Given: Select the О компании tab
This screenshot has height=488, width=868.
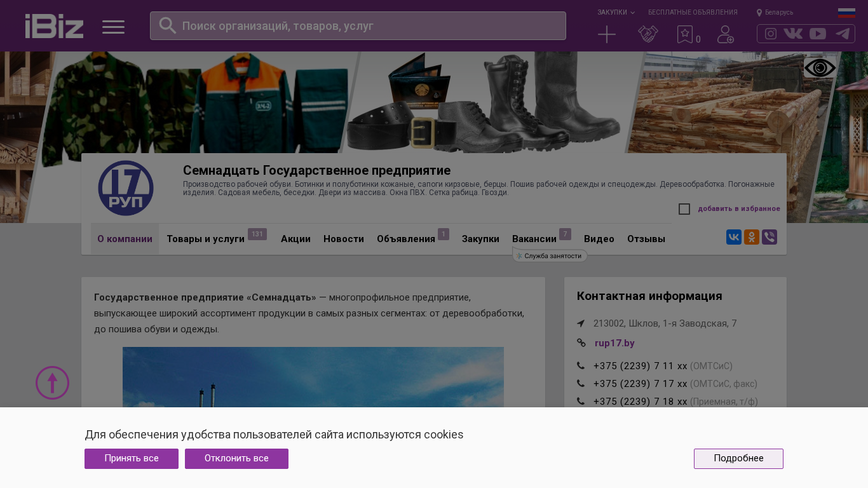Looking at the screenshot, I should point(125,239).
